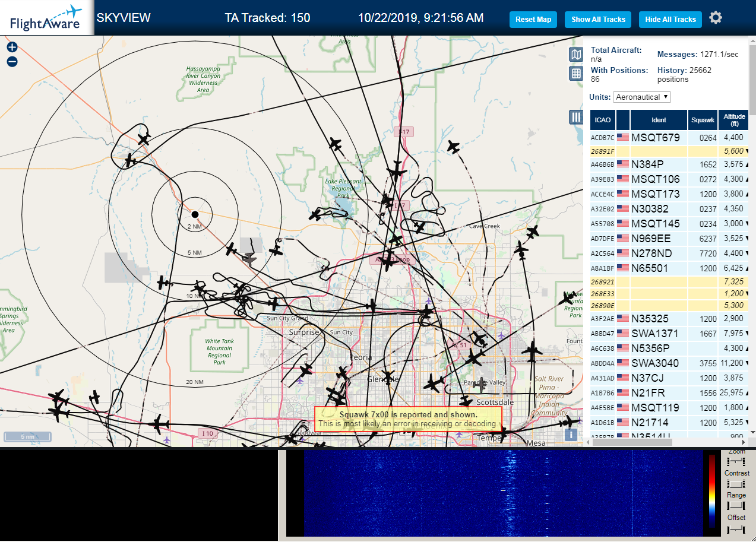Select the N969EE aircraft row
This screenshot has height=542, width=756.
669,239
